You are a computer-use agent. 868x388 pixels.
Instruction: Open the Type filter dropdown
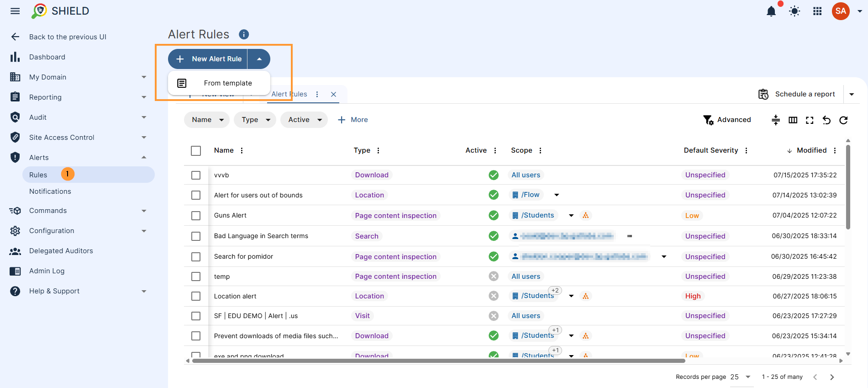click(x=255, y=120)
